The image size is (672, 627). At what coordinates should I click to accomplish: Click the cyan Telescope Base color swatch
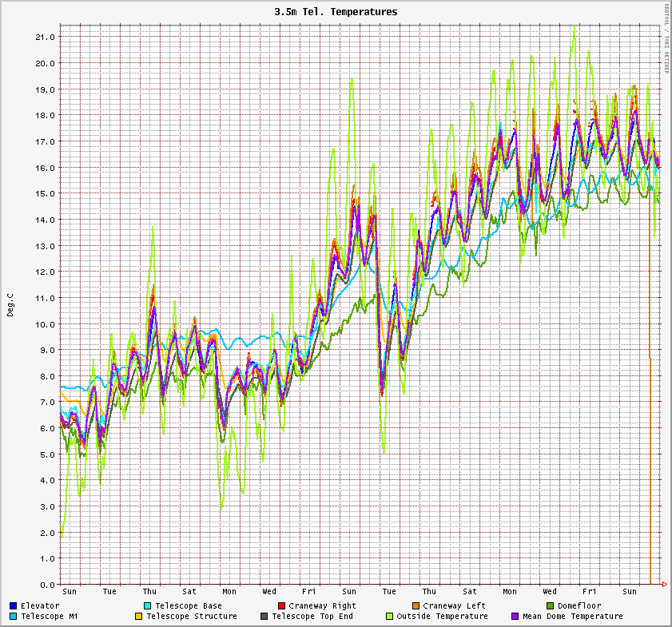[x=147, y=606]
